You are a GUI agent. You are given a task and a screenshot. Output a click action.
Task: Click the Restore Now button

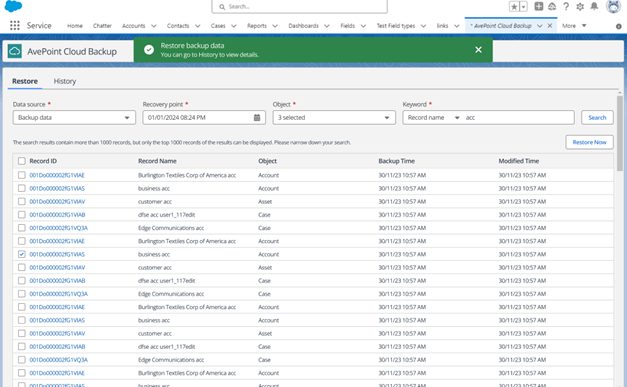pyautogui.click(x=589, y=142)
